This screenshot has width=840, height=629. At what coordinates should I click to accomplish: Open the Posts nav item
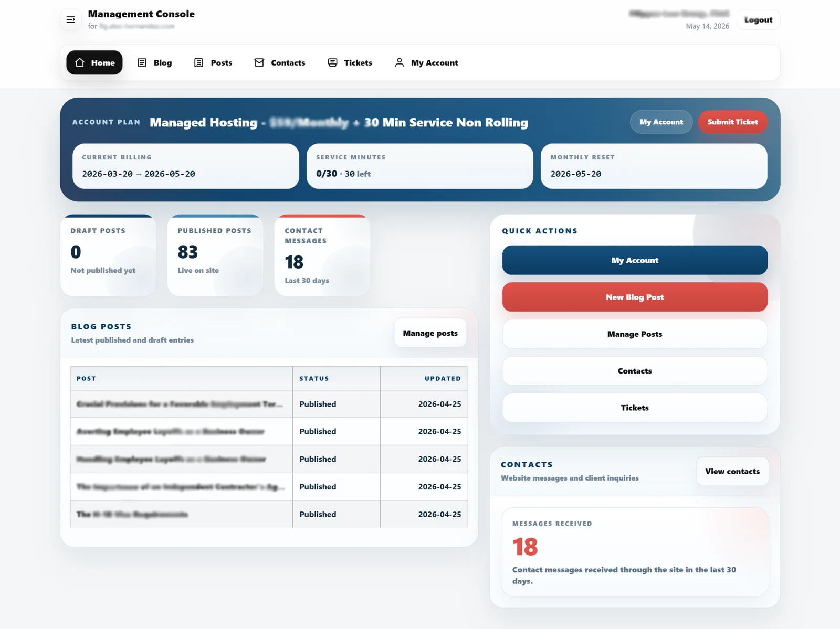click(x=213, y=62)
